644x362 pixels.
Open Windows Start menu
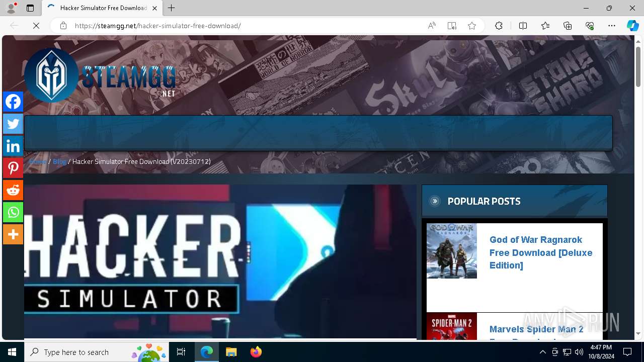point(12,352)
